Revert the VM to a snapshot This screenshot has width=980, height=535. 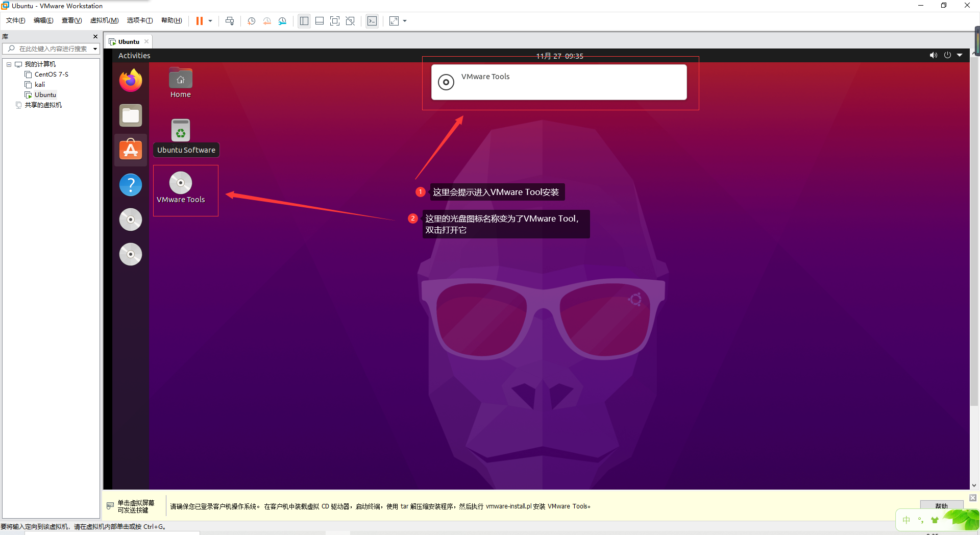click(x=267, y=21)
